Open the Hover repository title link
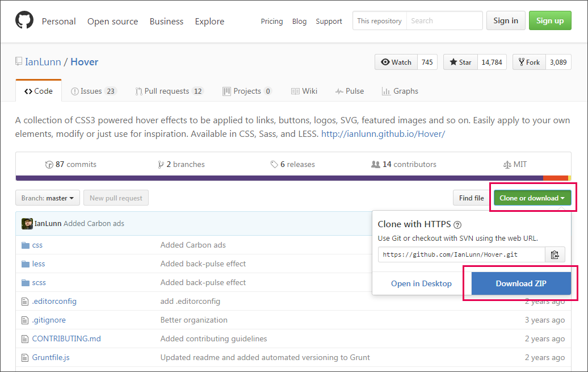Viewport: 588px width, 372px height. point(85,62)
